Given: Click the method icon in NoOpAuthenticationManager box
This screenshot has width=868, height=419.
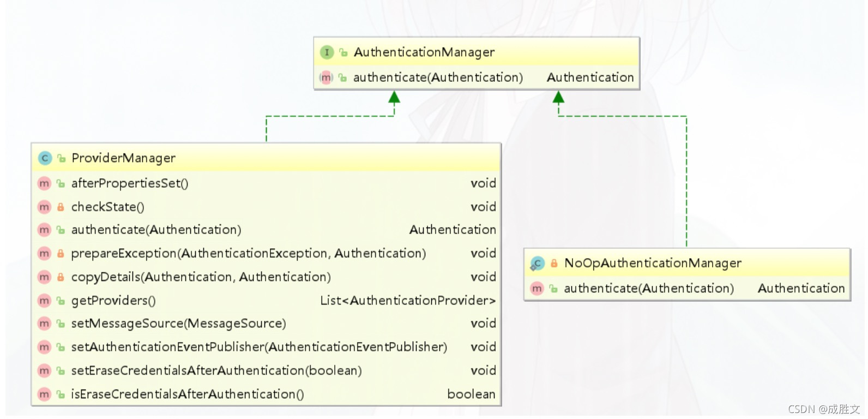Looking at the screenshot, I should pos(537,289).
